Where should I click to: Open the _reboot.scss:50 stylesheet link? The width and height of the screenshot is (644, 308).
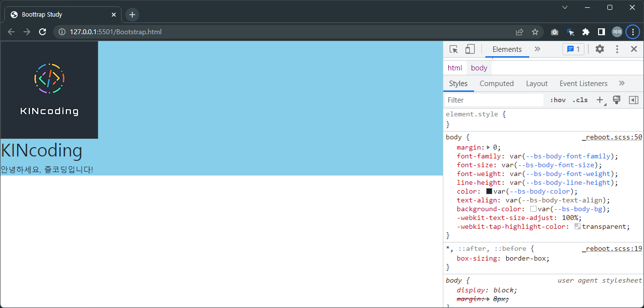click(x=612, y=137)
